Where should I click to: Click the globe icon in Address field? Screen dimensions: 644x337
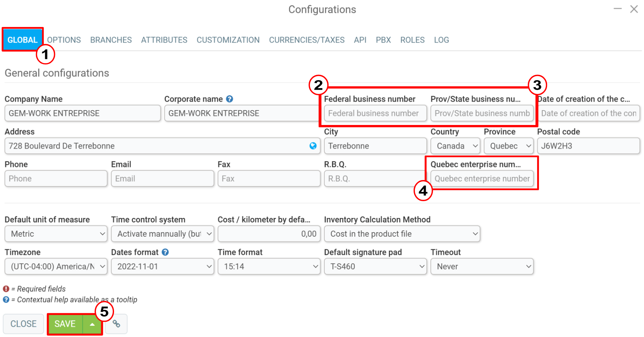point(313,146)
